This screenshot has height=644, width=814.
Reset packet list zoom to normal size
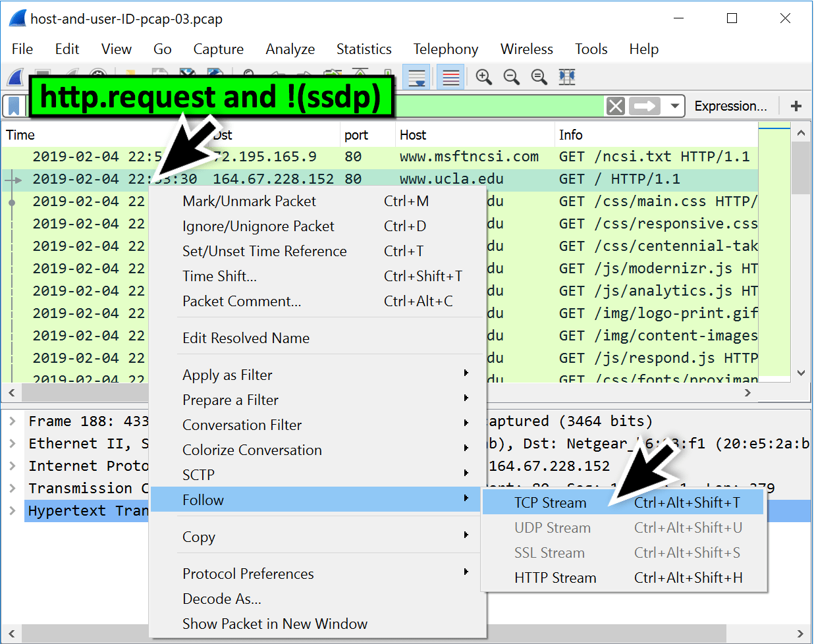539,77
